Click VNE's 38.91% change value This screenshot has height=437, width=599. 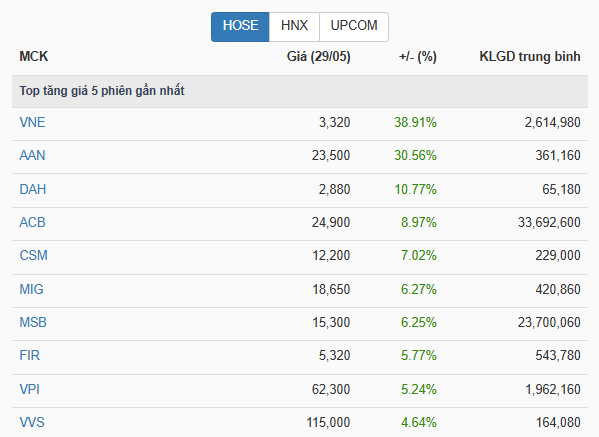pos(415,123)
